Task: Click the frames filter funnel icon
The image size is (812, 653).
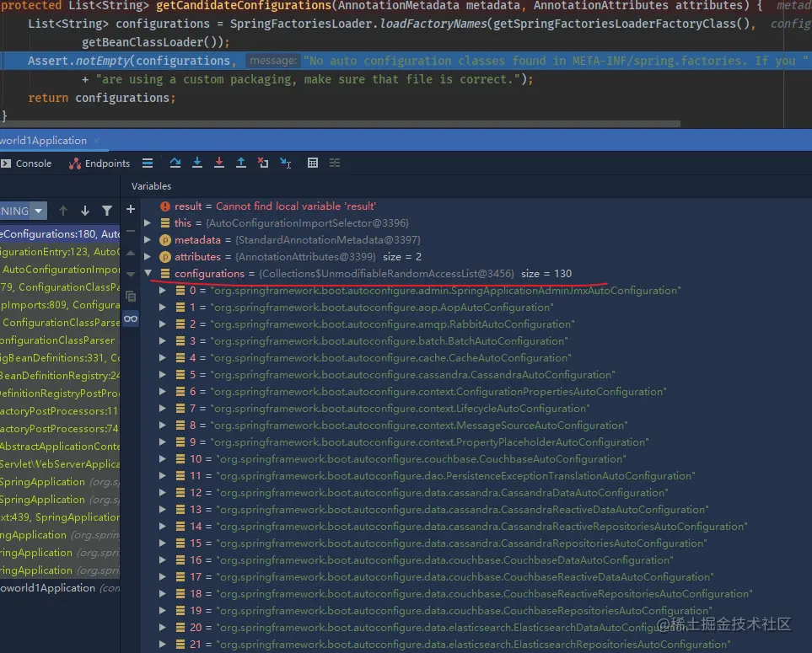Action: pos(107,211)
